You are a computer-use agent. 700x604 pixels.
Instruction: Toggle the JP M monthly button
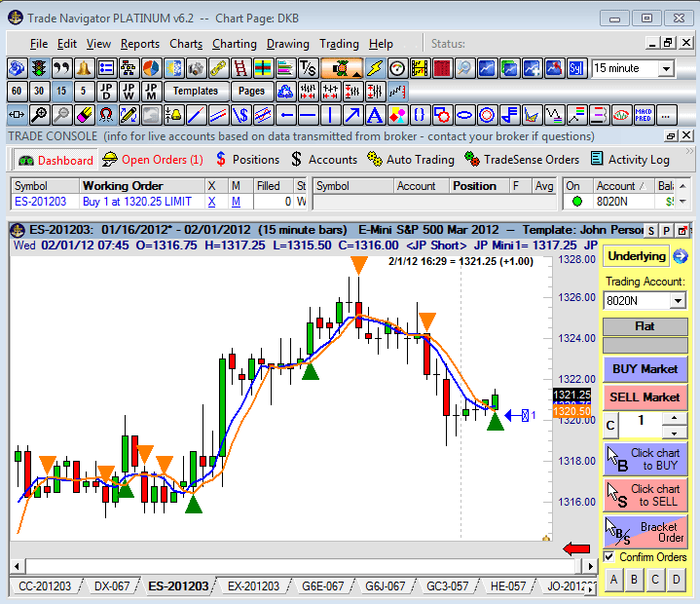coord(151,92)
